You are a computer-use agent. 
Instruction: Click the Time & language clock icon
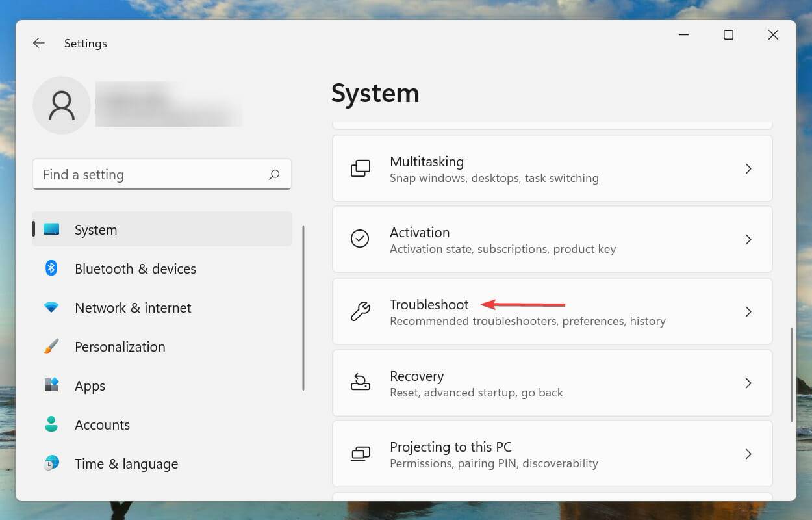coord(53,463)
